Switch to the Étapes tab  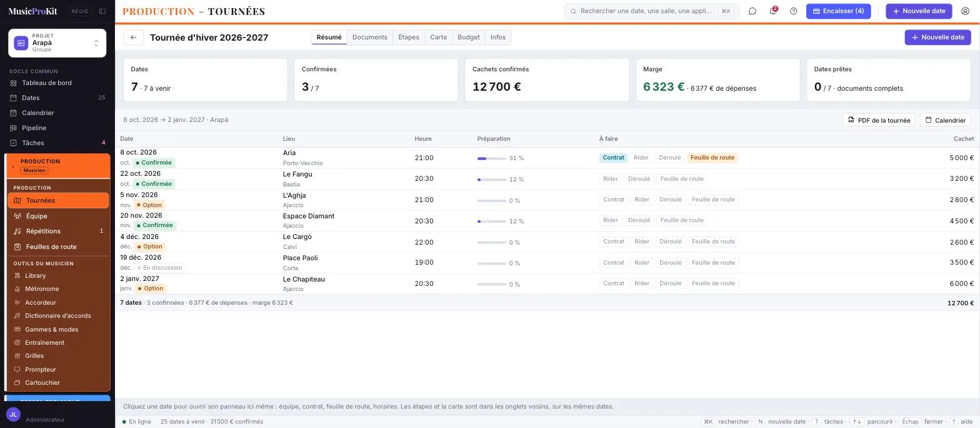click(409, 38)
